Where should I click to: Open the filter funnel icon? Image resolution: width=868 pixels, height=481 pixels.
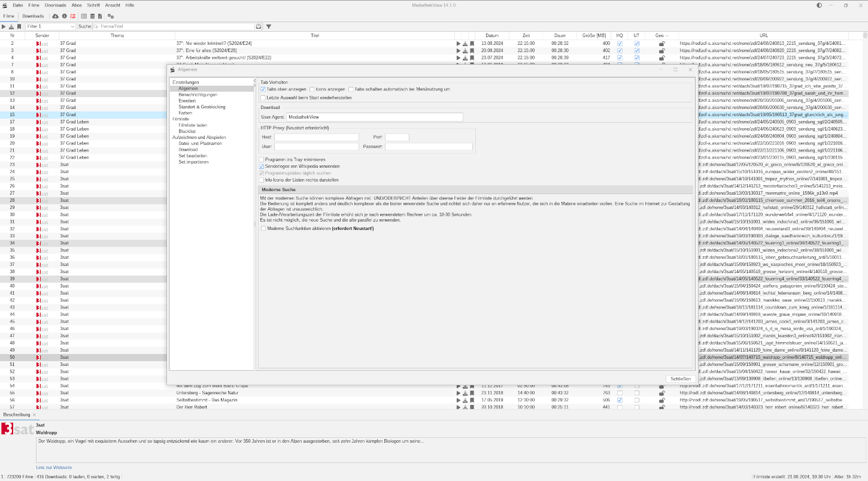coord(269,26)
